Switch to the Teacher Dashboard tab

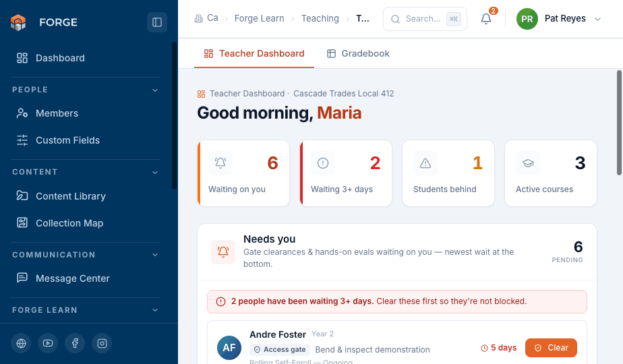click(254, 54)
